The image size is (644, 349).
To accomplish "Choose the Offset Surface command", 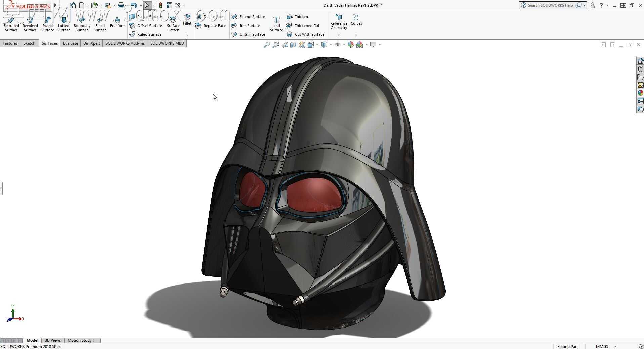I will click(146, 26).
